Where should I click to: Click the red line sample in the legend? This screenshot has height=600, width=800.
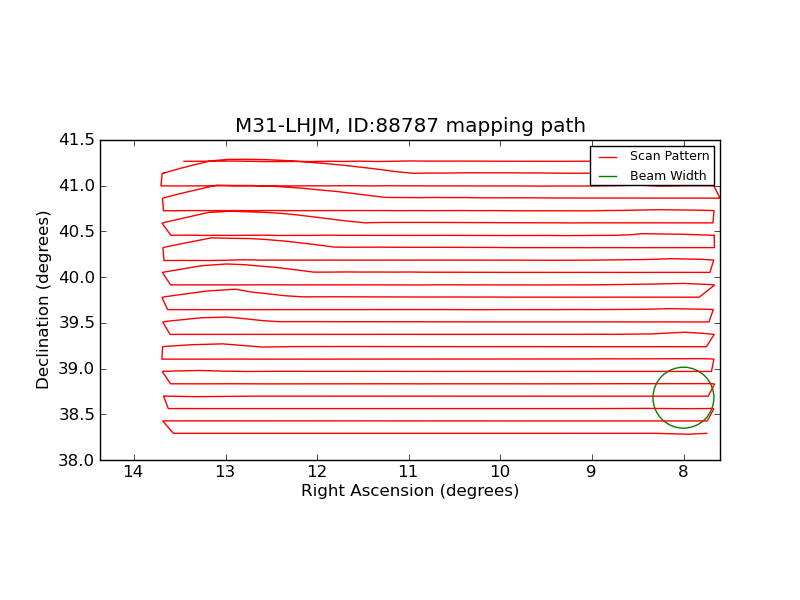(608, 157)
